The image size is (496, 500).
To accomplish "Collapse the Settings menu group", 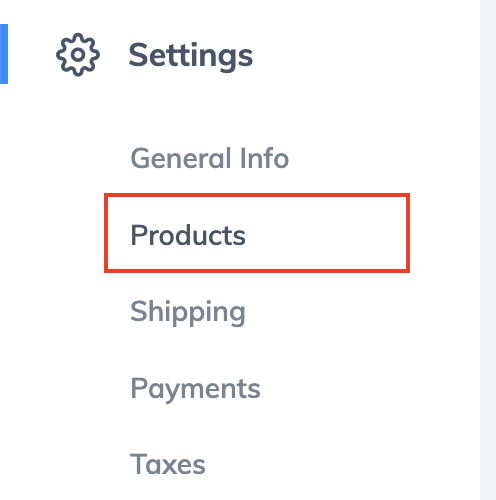I will 191,55.
